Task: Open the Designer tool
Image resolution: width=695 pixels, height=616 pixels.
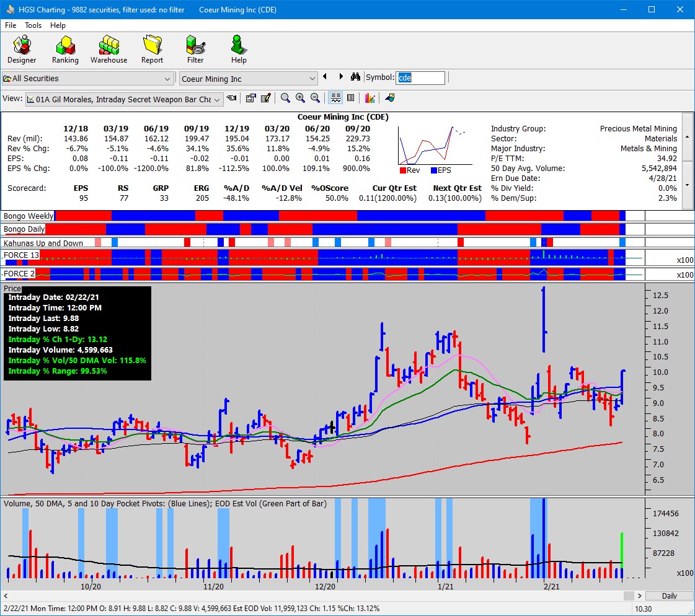Action: (x=22, y=50)
